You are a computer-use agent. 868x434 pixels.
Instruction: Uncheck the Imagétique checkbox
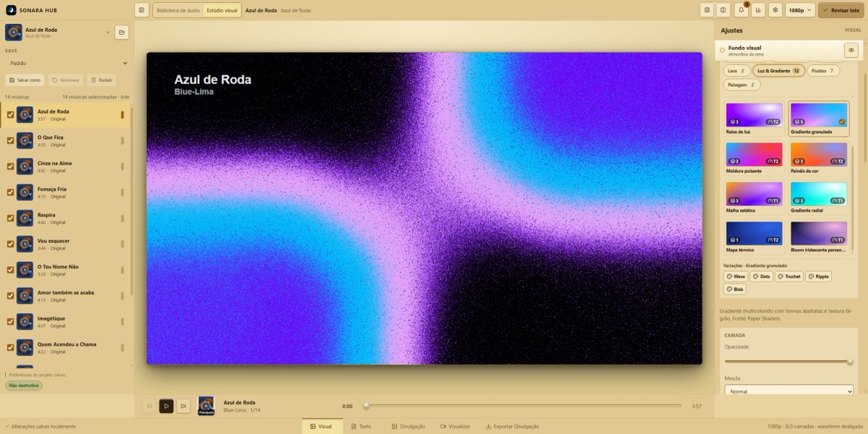click(x=10, y=321)
